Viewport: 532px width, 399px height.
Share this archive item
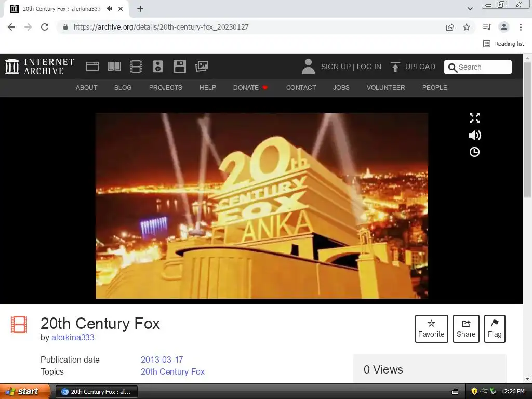[466, 329]
